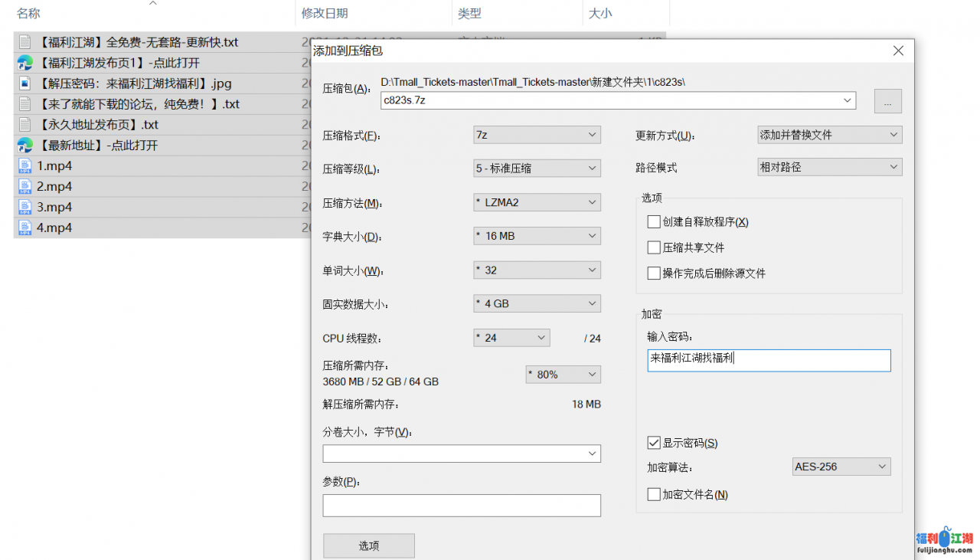Click the browser icon beside 【福利江湖发布页1】
This screenshot has height=560, width=980.
(24, 63)
